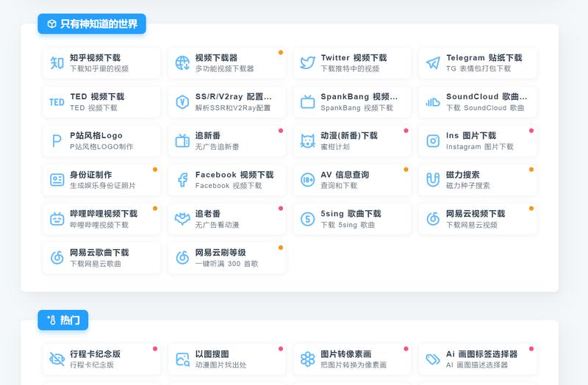
Task: Click the TED logo icon
Action: click(x=57, y=102)
